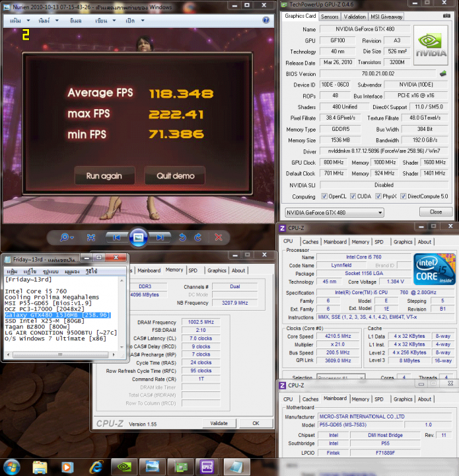The image size is (459, 476).
Task: Click the GPU-Z camera screenshot icon
Action: pos(446,16)
